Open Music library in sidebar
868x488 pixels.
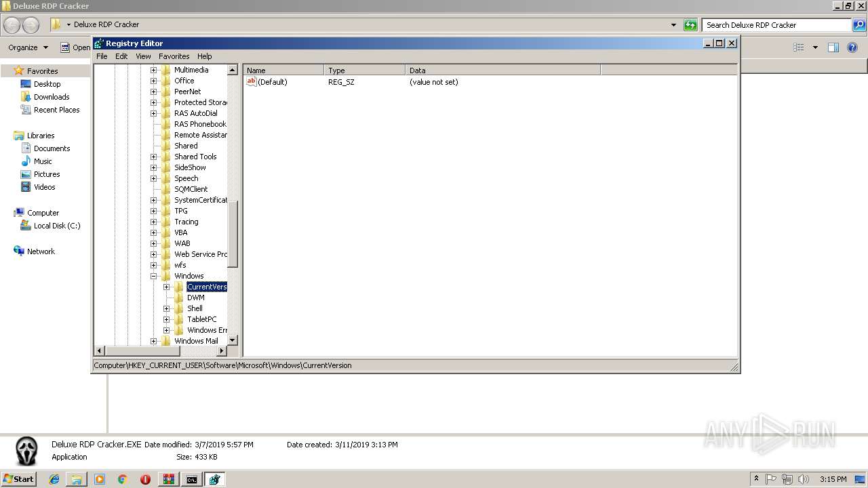(x=43, y=161)
